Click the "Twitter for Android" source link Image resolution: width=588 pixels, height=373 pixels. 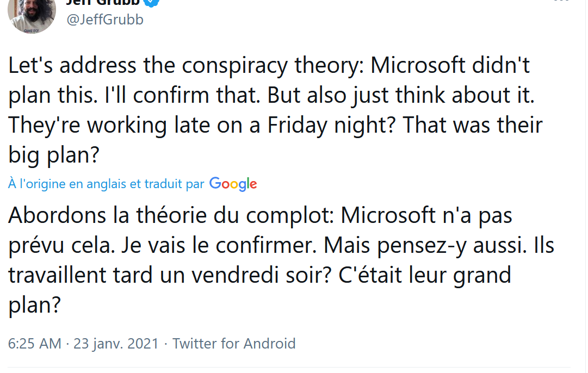[234, 344]
